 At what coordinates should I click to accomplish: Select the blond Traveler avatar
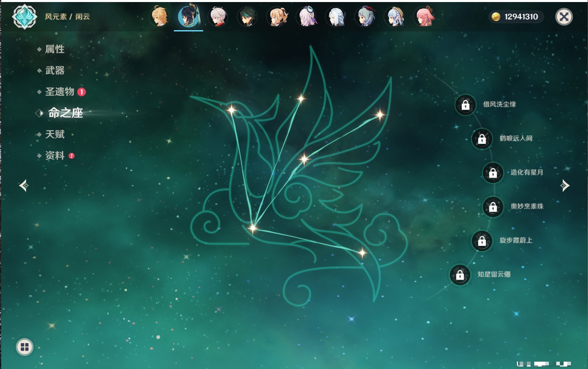click(160, 17)
